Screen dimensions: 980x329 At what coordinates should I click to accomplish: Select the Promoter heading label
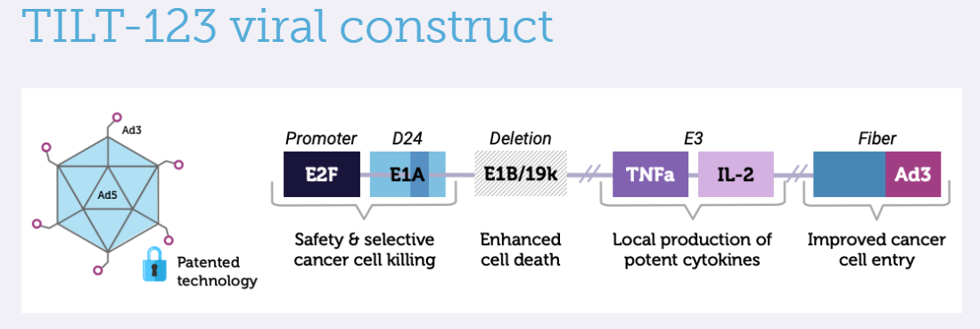[321, 138]
